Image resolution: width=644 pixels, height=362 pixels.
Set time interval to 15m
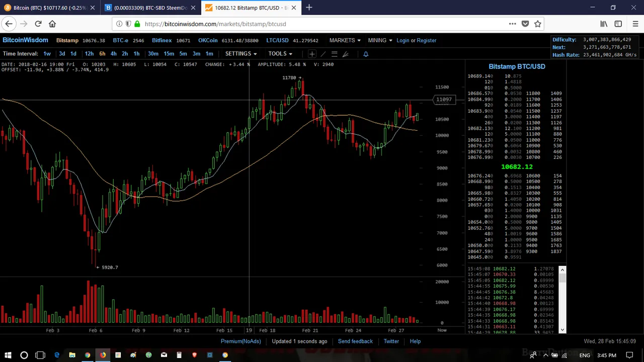[169, 54]
